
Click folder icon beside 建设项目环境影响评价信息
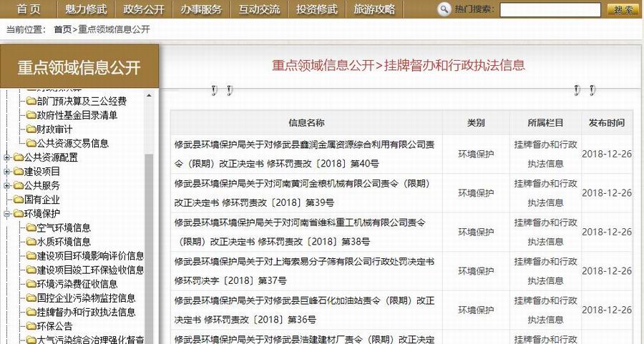coord(31,256)
